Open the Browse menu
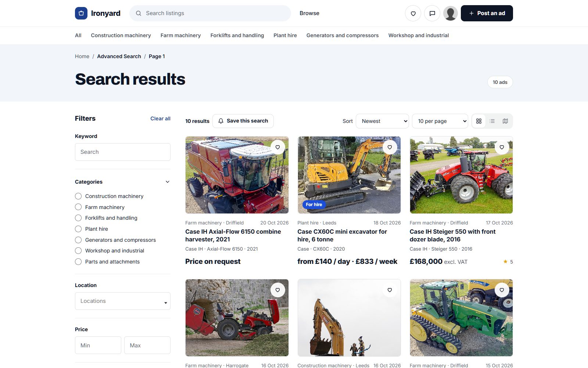588x368 pixels. (309, 13)
